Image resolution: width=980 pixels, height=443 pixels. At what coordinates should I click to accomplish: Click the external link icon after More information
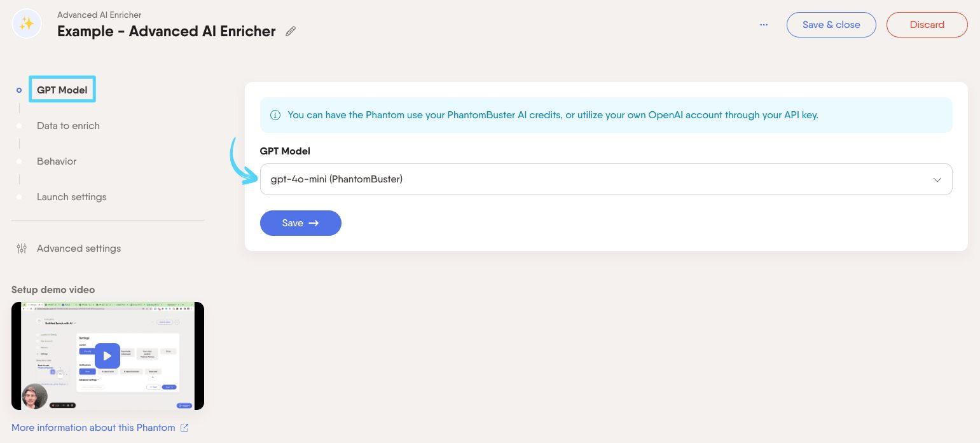[x=184, y=428]
